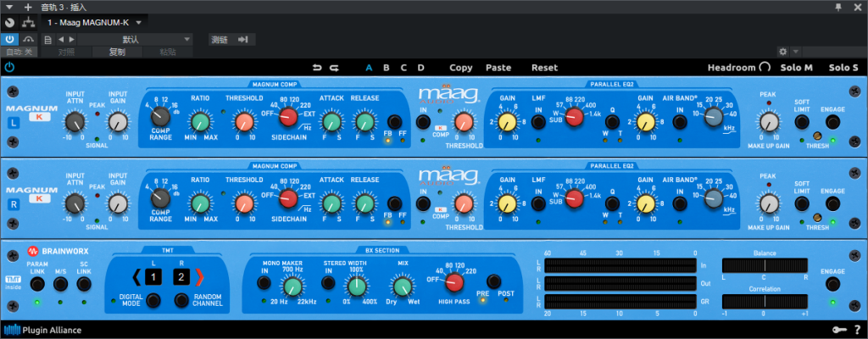Add a new insert with plus icon
The width and height of the screenshot is (868, 339).
point(28,7)
